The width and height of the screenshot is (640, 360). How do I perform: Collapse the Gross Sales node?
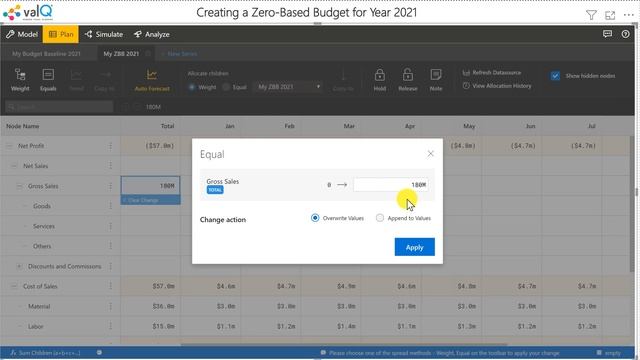pos(19,186)
